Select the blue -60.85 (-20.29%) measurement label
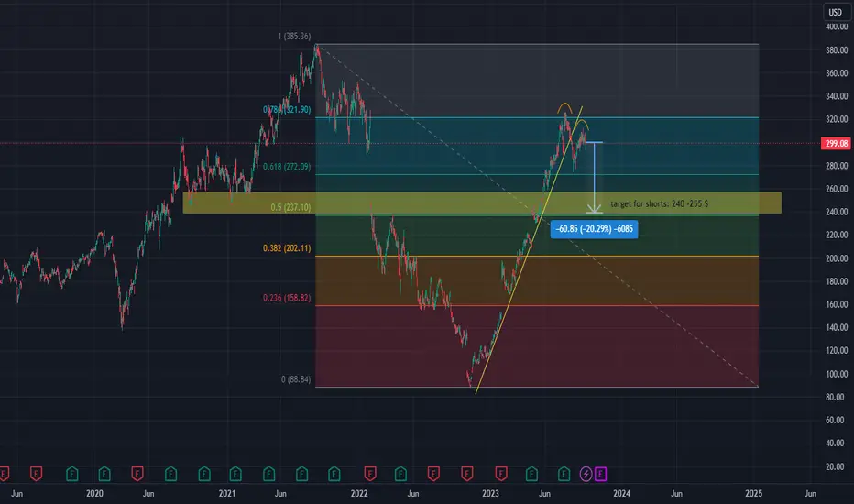 (x=594, y=229)
